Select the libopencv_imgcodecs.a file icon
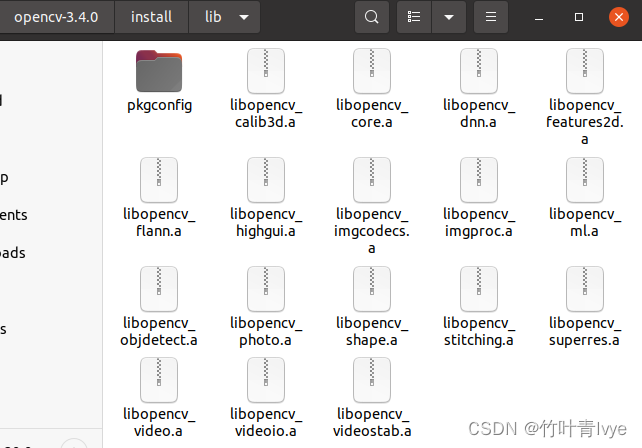 372,180
